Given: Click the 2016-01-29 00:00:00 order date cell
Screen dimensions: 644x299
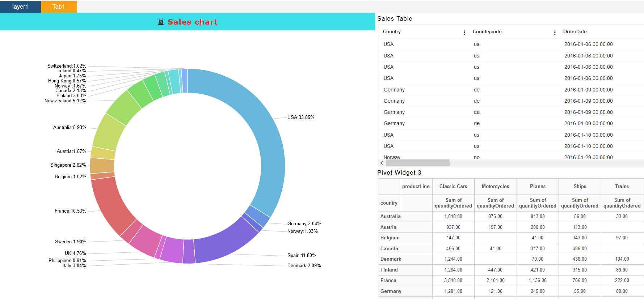Looking at the screenshot, I should [x=588, y=157].
